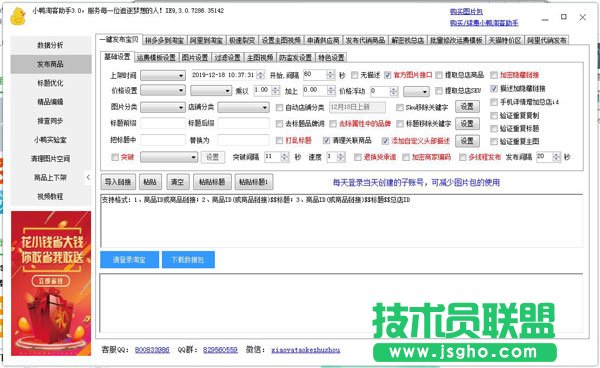Uncheck the 官方图片接口 checkbox
This screenshot has height=368, width=600.
coord(387,75)
